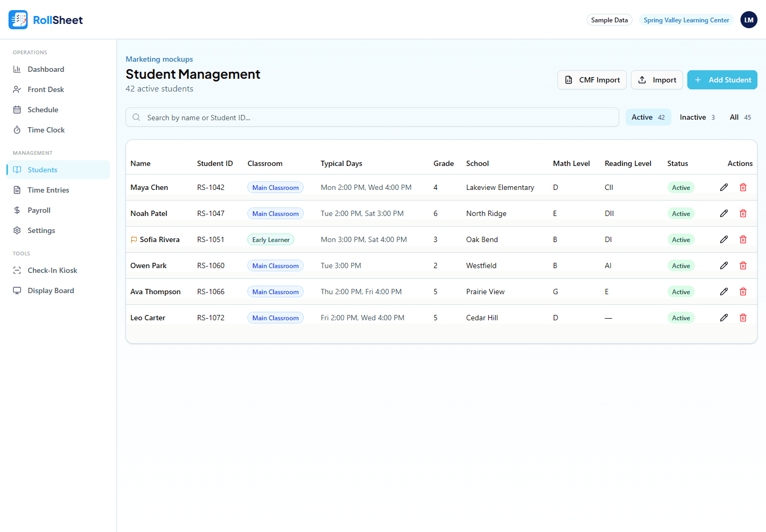Click the Spring Valley Learning Center badge
The image size is (766, 532).
[686, 20]
